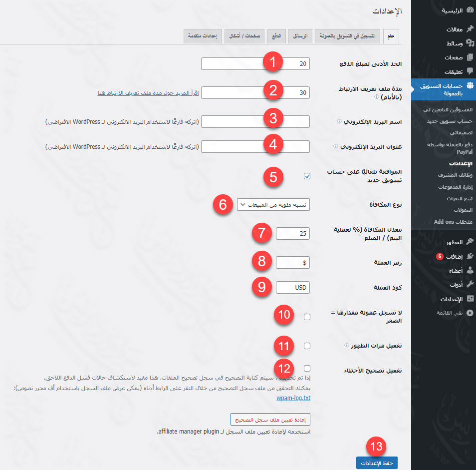Click the plugins update count badge 6

[x=440, y=256]
